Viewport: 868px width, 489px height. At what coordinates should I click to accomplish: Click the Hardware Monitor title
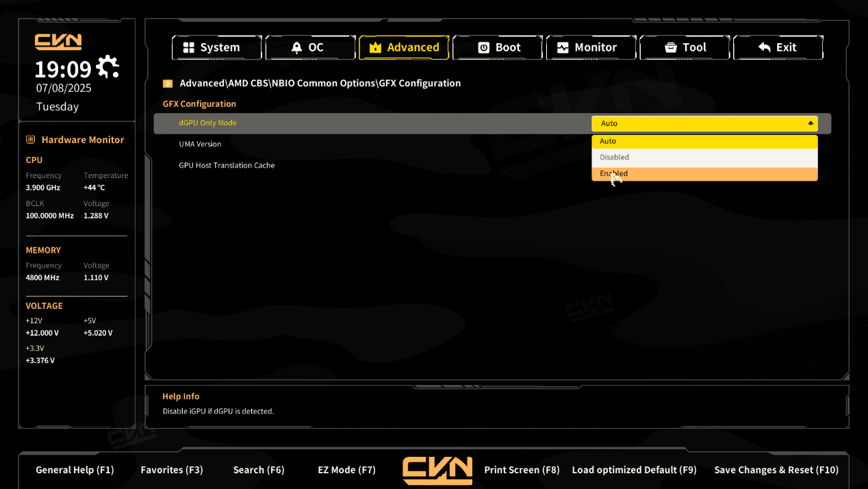(83, 140)
